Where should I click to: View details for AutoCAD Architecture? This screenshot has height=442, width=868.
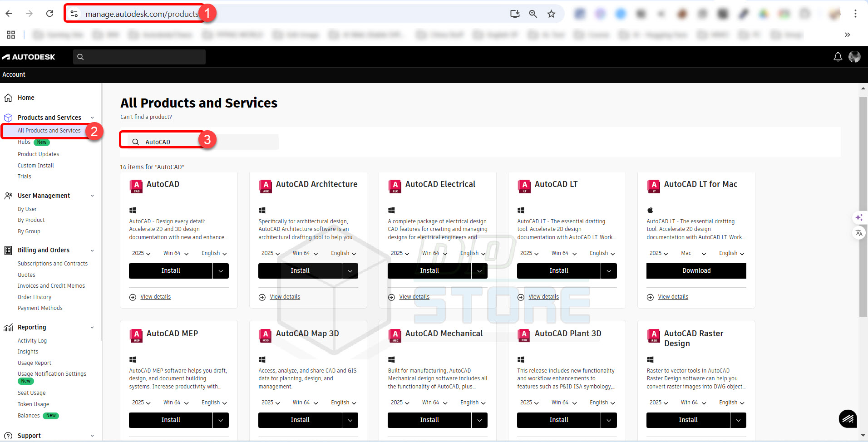(285, 297)
